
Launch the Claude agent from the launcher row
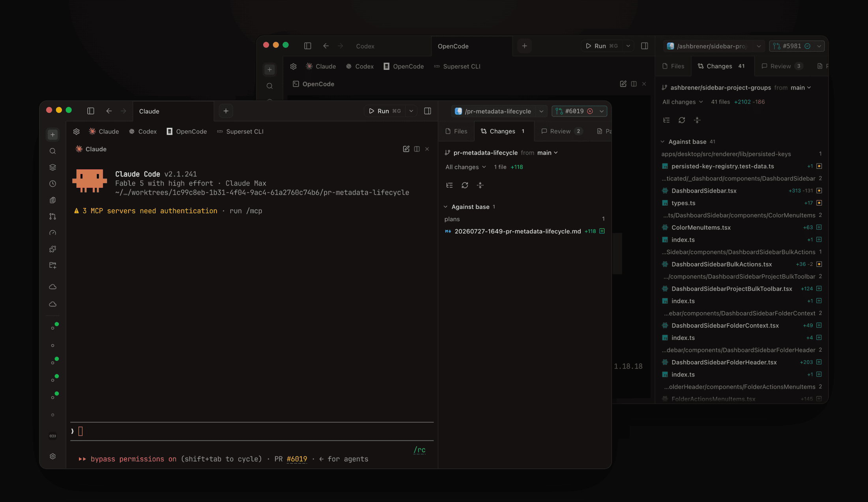coord(104,131)
